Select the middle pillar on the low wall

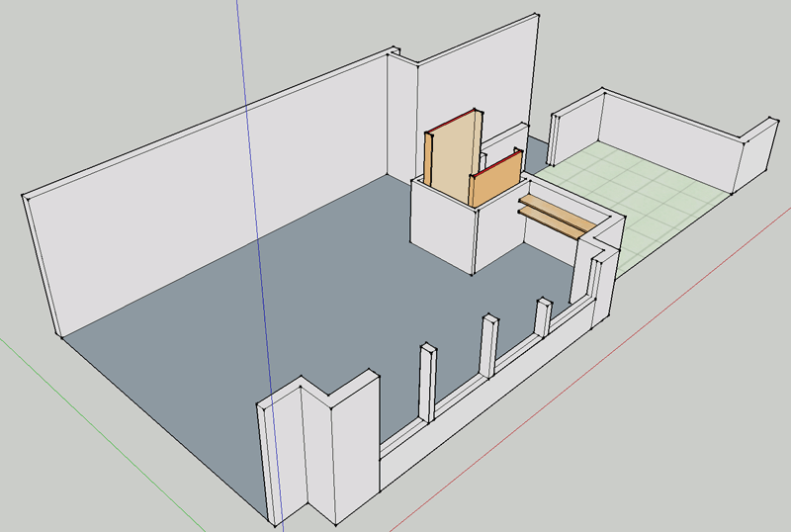pos(489,344)
